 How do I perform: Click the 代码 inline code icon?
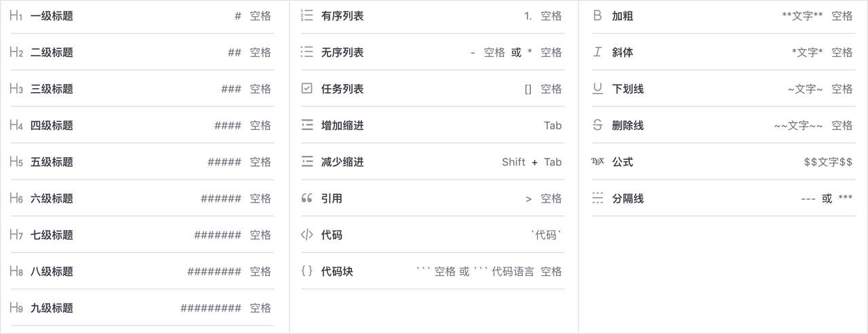(307, 235)
